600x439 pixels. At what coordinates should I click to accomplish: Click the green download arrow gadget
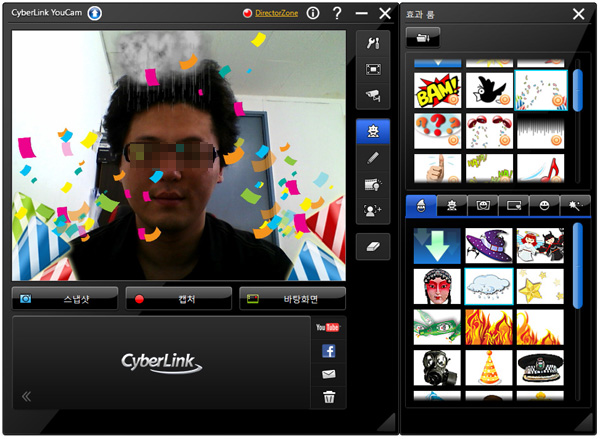(x=437, y=246)
